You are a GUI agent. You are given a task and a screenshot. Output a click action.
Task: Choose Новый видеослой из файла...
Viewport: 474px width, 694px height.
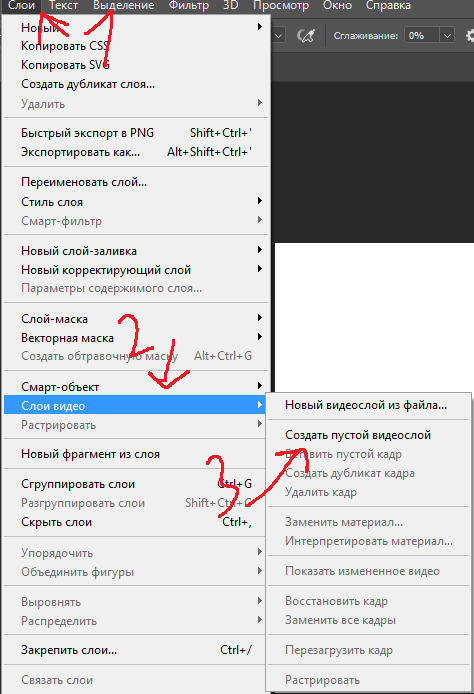coord(366,405)
